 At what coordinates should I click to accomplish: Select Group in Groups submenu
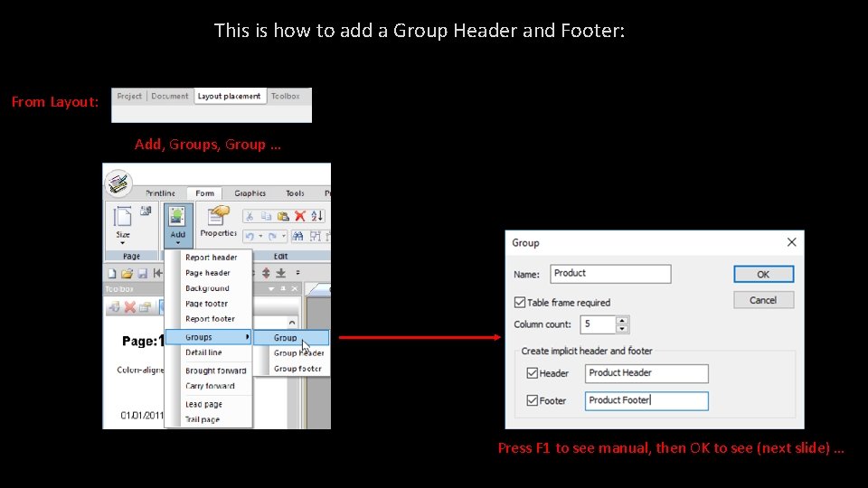[x=291, y=337]
